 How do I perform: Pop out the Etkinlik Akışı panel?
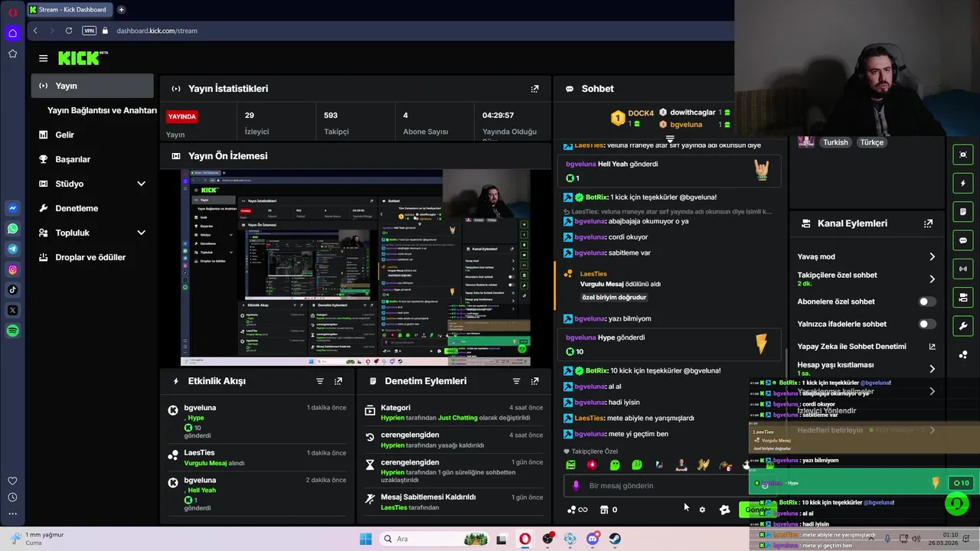(338, 381)
